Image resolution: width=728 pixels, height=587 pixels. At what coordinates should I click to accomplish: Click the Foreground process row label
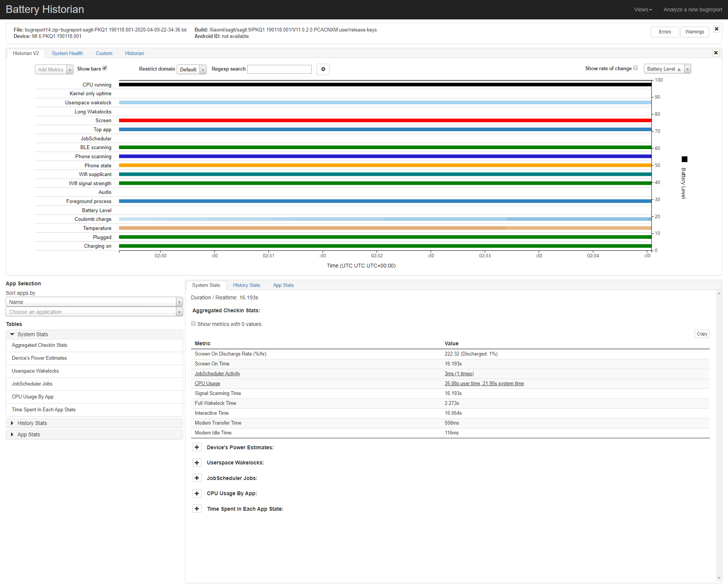(x=89, y=201)
